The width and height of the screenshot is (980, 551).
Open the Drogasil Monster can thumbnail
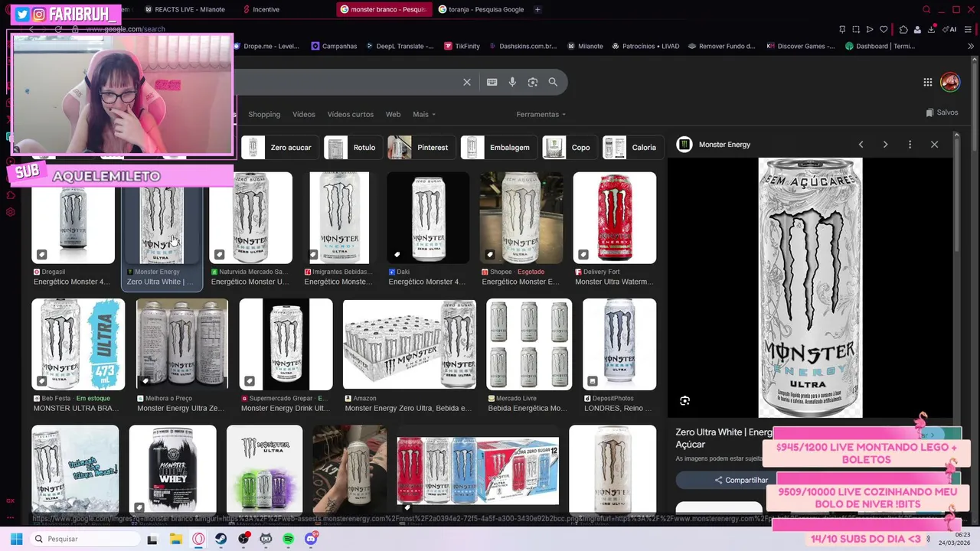pyautogui.click(x=73, y=218)
